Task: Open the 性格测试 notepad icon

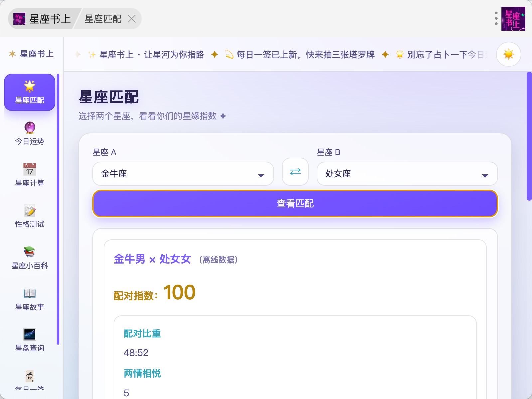Action: click(30, 210)
